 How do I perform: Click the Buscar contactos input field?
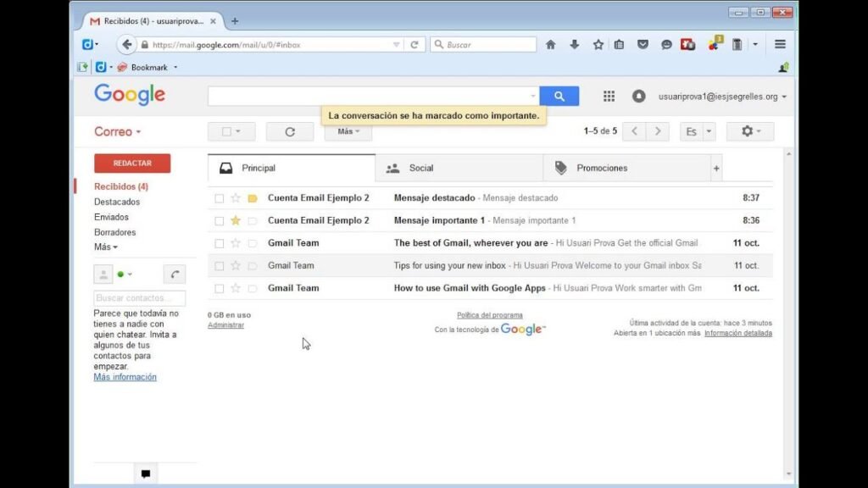[139, 297]
